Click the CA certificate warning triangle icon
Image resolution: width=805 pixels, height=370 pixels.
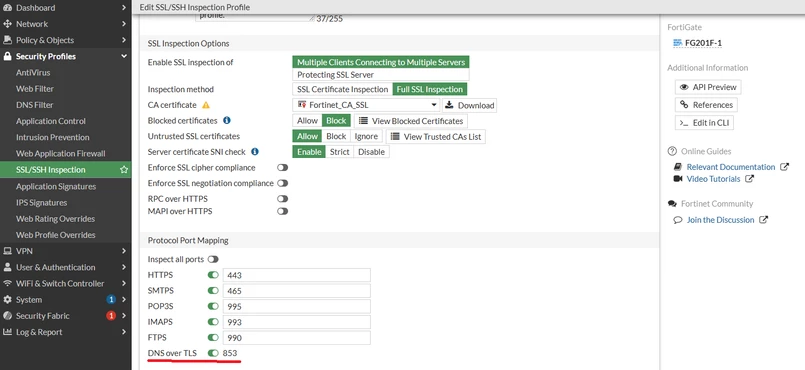tap(206, 105)
